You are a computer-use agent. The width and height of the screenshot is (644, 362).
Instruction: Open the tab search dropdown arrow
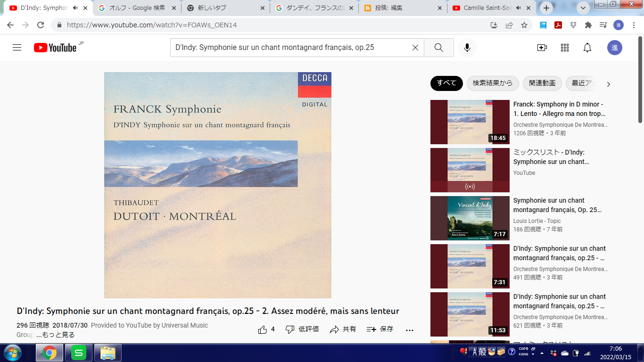click(583, 8)
